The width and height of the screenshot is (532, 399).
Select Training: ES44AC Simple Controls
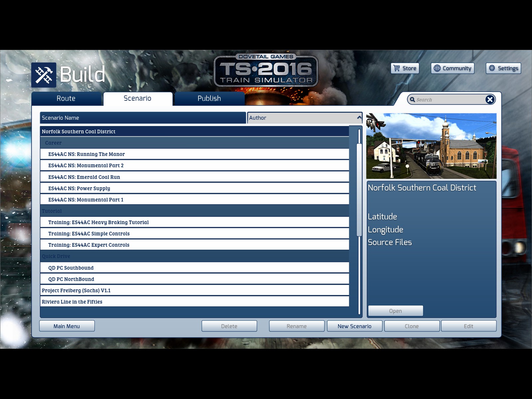(195, 233)
